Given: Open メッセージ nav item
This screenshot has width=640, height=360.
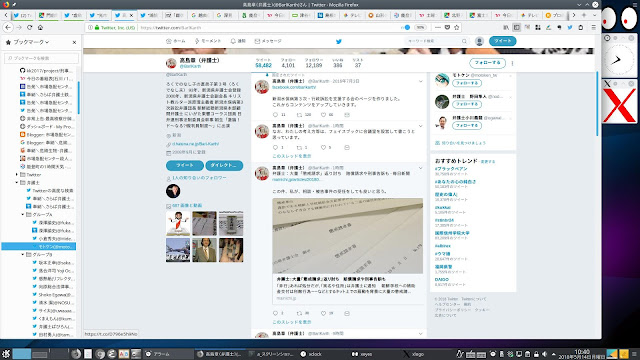Looking at the screenshot, I should (268, 41).
